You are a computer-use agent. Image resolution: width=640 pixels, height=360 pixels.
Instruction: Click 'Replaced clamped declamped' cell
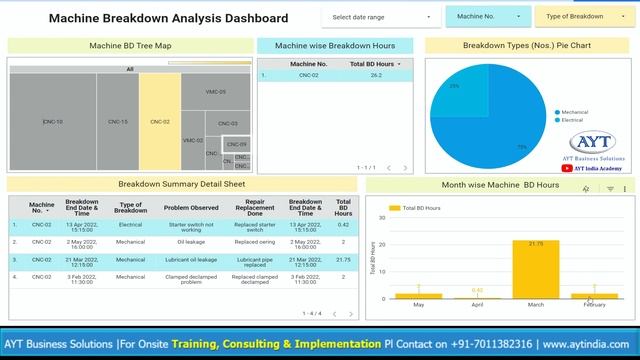tap(255, 280)
